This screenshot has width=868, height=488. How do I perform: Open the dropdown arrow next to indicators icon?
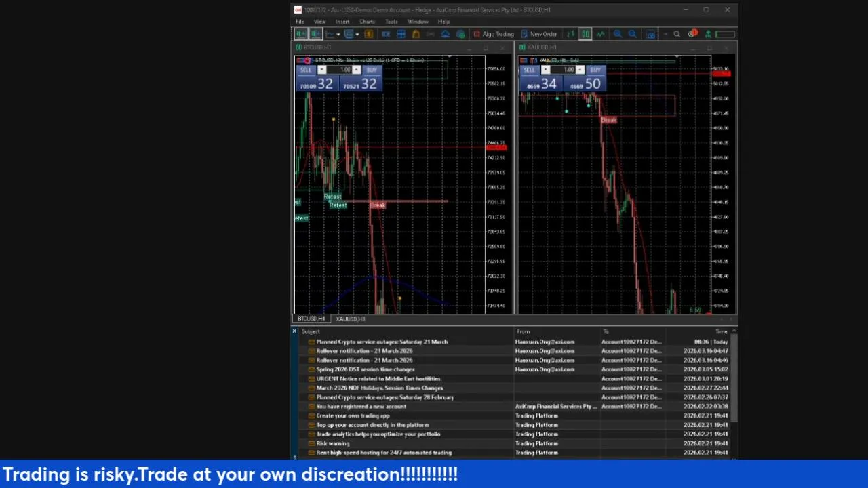point(338,35)
